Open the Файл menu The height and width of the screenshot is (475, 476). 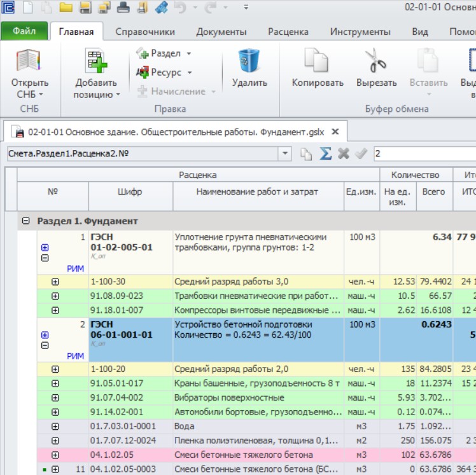click(x=24, y=31)
